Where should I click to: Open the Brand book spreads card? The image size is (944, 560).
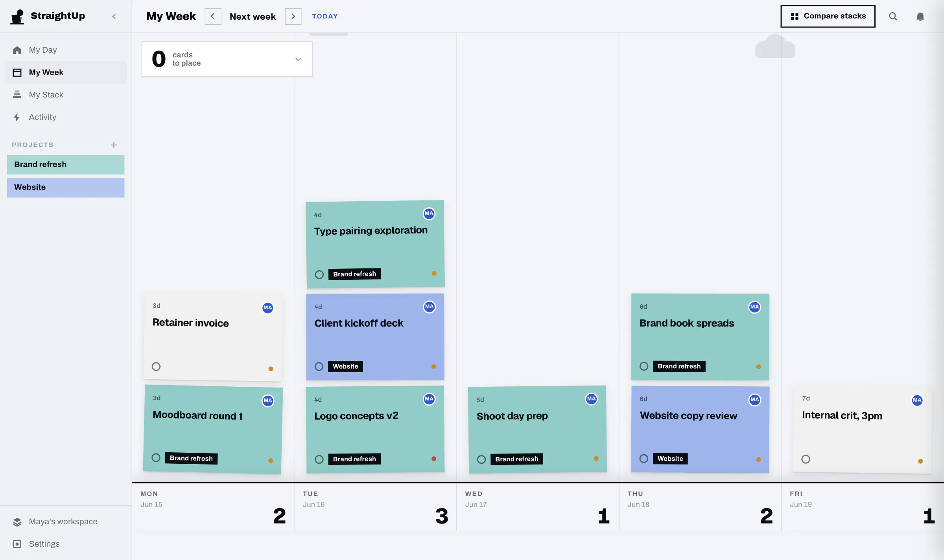[700, 337]
